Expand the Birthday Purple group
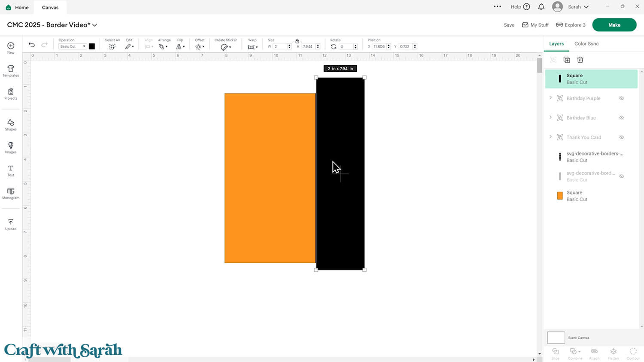 550,98
